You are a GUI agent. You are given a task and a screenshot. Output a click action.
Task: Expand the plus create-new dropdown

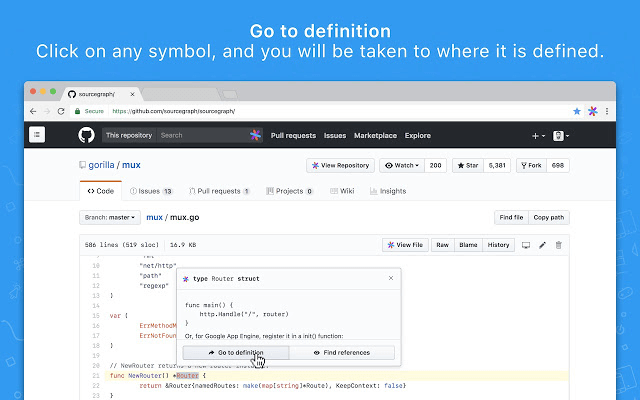point(538,135)
